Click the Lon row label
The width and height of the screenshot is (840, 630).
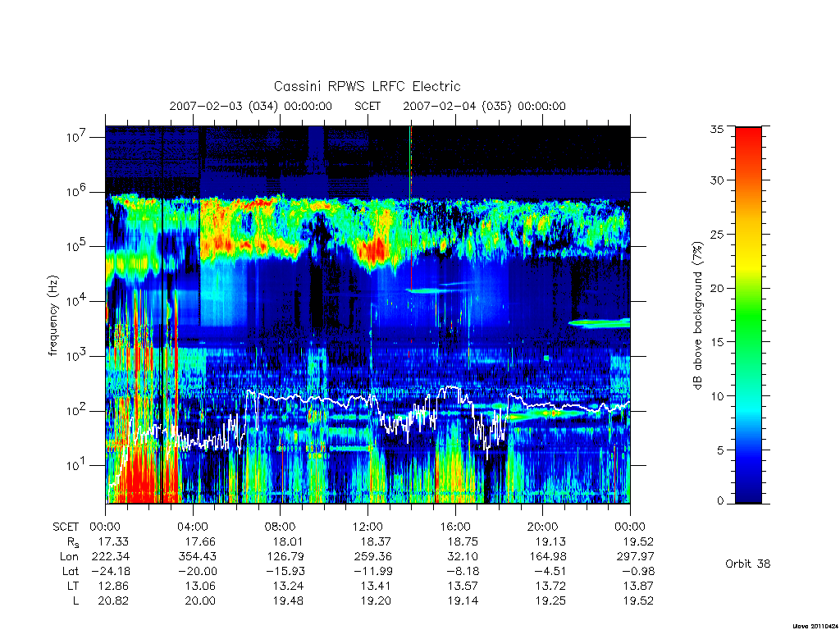click(x=70, y=557)
